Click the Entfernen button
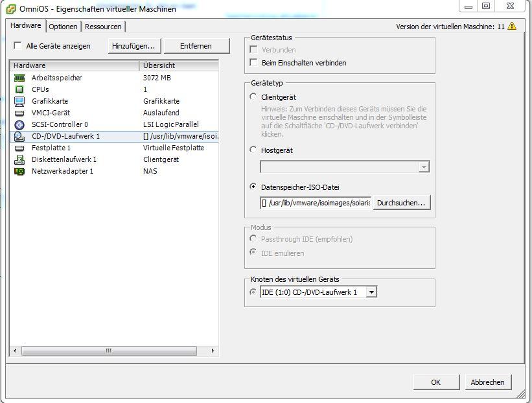Viewport: 532px width, 403px height. [196, 46]
